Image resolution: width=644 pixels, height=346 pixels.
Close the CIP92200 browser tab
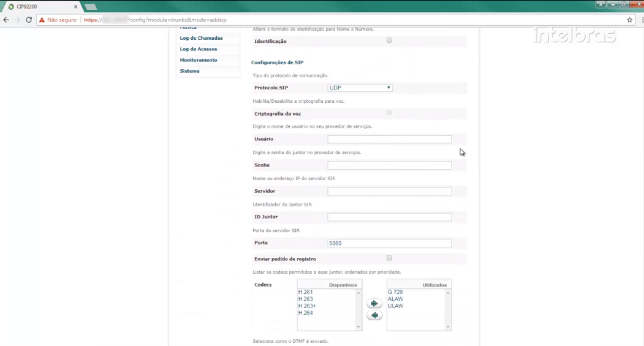click(76, 7)
